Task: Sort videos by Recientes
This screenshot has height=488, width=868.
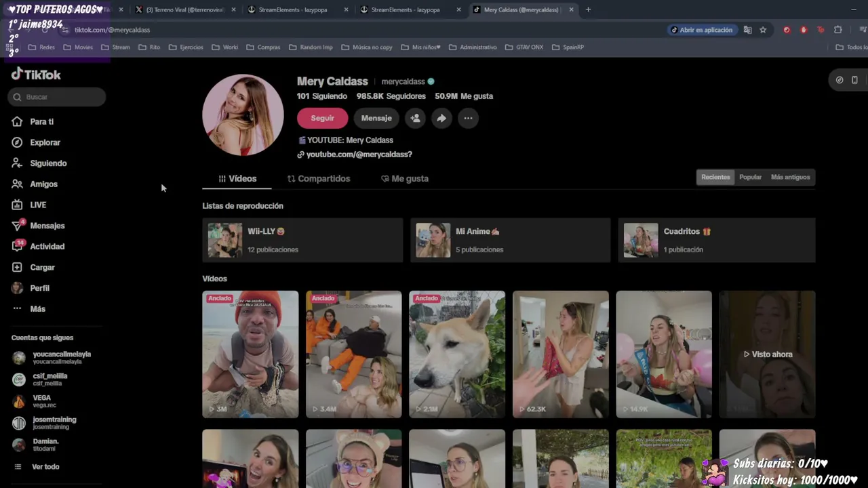Action: (x=715, y=178)
